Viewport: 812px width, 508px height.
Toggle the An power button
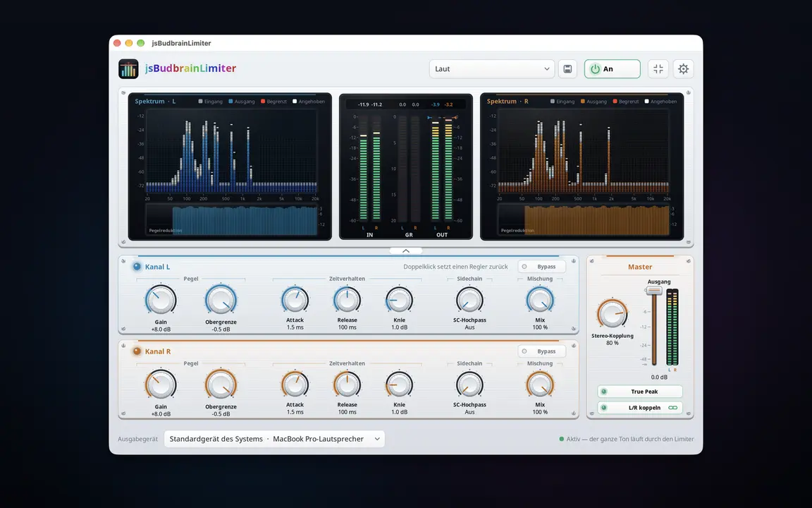612,69
